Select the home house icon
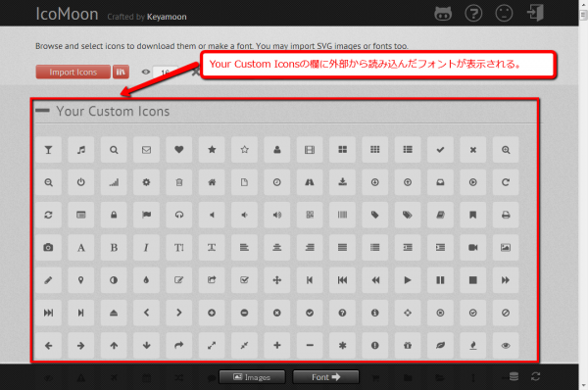The height and width of the screenshot is (390, 588). (x=212, y=182)
